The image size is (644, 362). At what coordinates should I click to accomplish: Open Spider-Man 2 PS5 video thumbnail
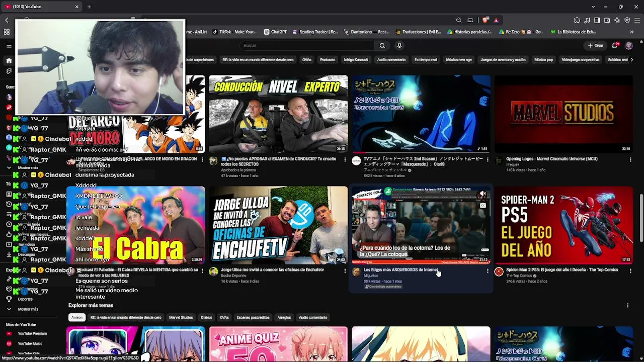pos(563,225)
